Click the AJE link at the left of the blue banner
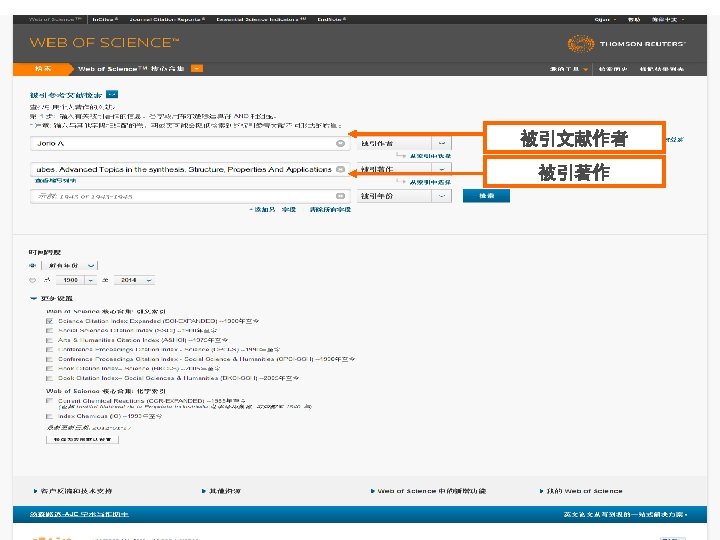Image resolution: width=720 pixels, height=540 pixels. 79,514
